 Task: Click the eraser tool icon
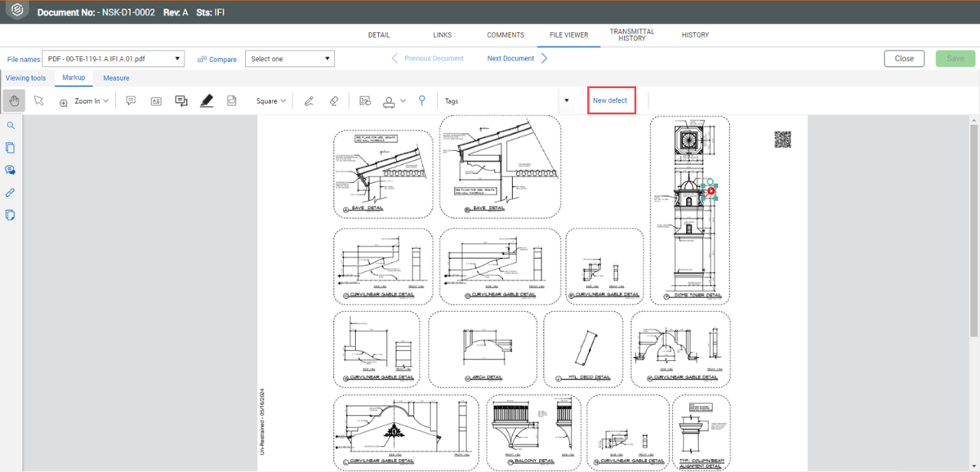pyautogui.click(x=333, y=101)
